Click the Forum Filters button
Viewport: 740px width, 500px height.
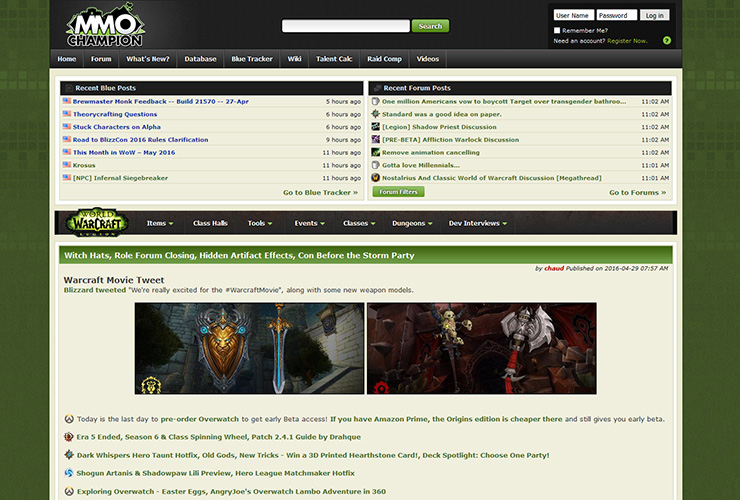pyautogui.click(x=398, y=192)
